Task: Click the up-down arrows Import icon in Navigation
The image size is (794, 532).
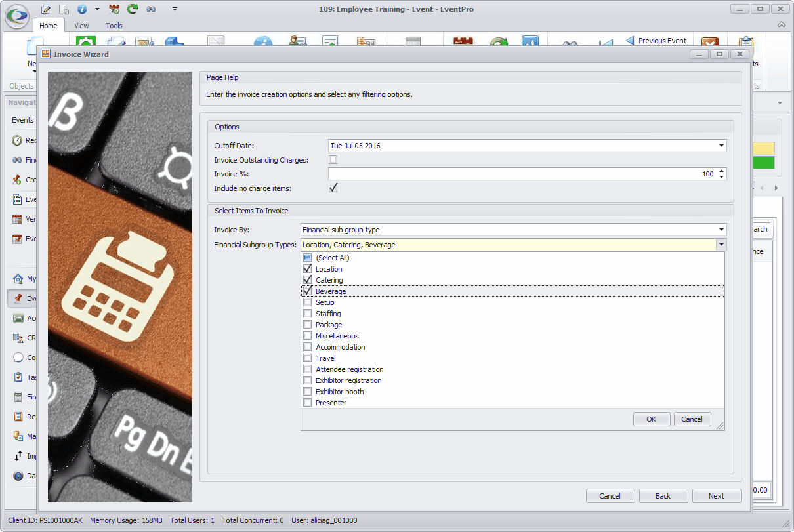Action: 18,456
